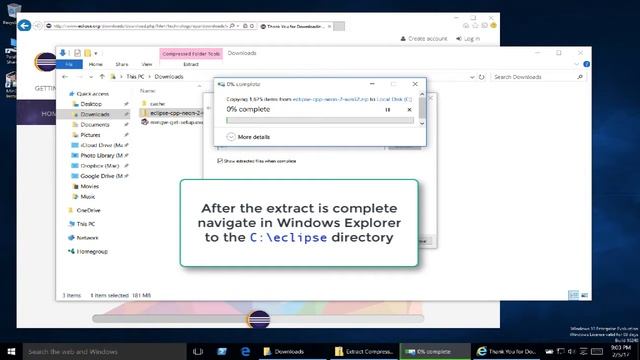640x360 pixels.
Task: Select Documents in navigation pane
Action: tap(95, 124)
